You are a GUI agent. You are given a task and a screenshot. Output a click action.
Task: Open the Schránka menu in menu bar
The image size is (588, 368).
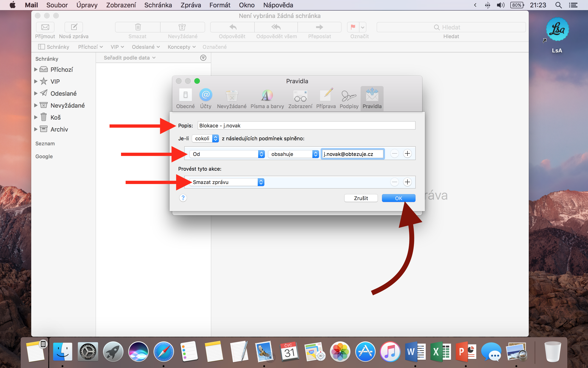pos(158,5)
